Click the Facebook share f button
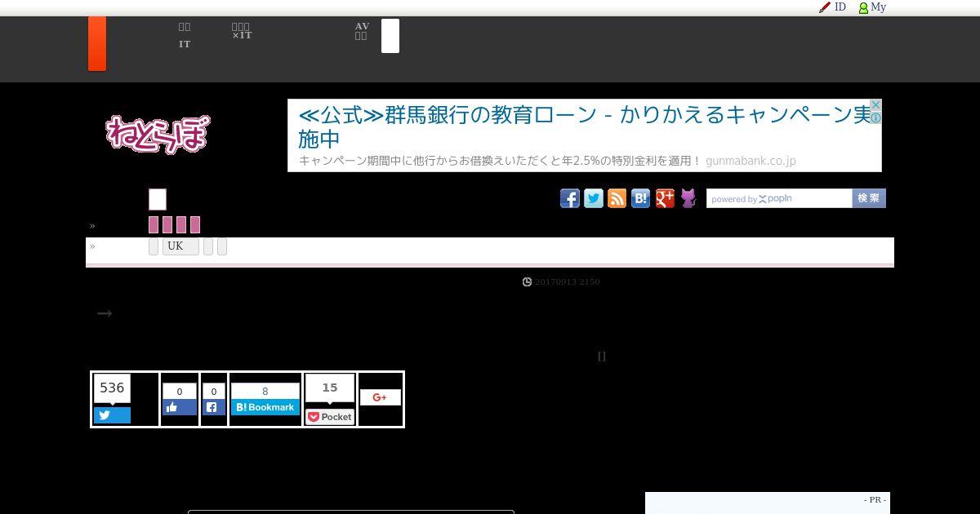This screenshot has height=514, width=980. coord(214,407)
